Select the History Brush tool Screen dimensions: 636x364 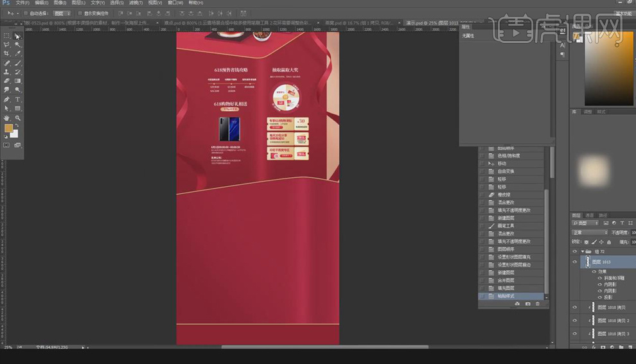17,72
